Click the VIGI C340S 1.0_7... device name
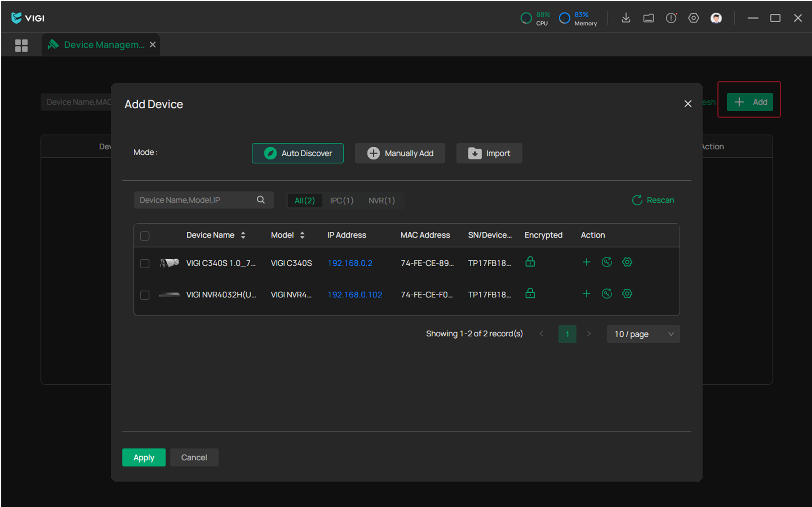The image size is (812, 507). pos(221,263)
